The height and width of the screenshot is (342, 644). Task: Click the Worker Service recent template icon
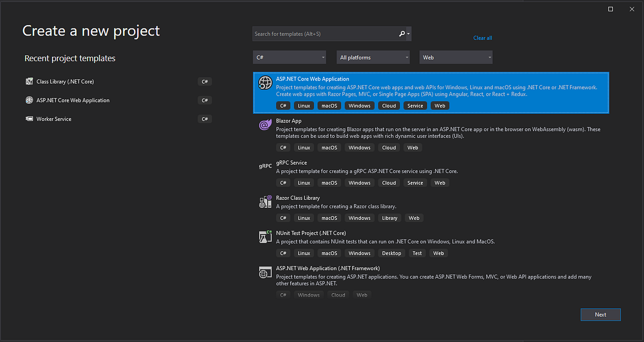pyautogui.click(x=30, y=119)
